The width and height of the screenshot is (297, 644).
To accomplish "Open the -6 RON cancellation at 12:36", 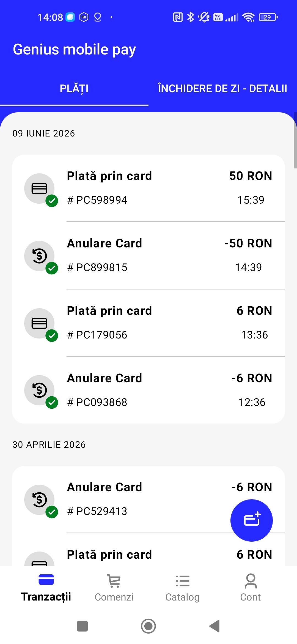I will click(x=148, y=390).
